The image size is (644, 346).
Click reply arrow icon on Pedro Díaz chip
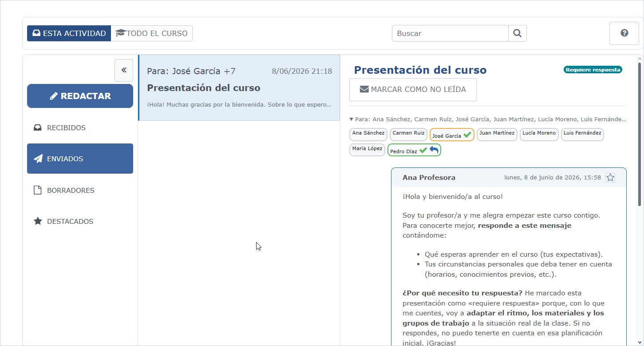tap(434, 151)
